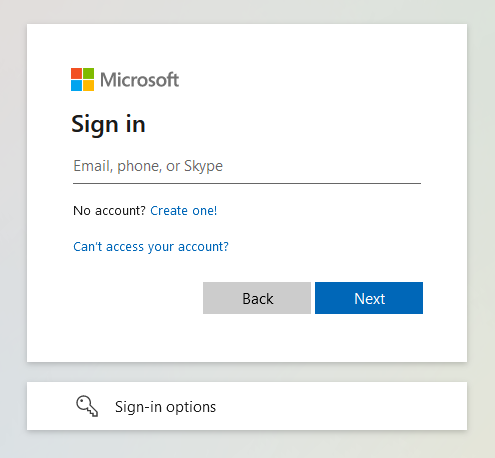
Task: Go back with the Back button
Action: pos(257,298)
